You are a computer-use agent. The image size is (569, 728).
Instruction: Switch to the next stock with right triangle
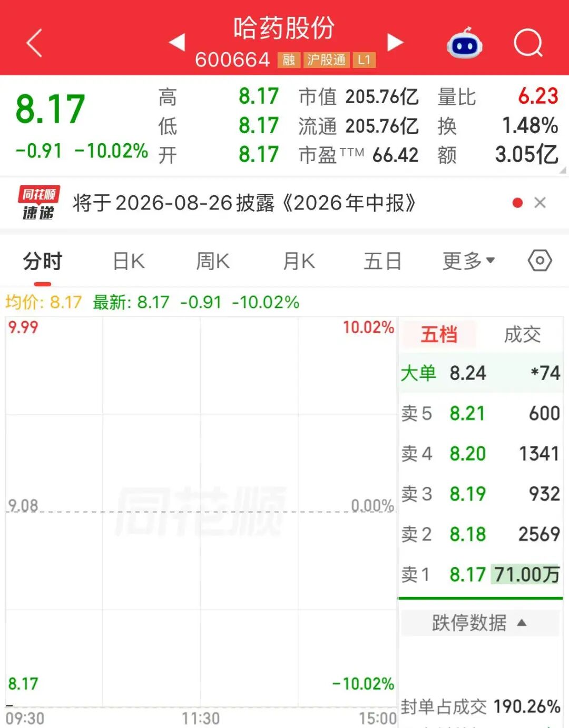click(395, 42)
